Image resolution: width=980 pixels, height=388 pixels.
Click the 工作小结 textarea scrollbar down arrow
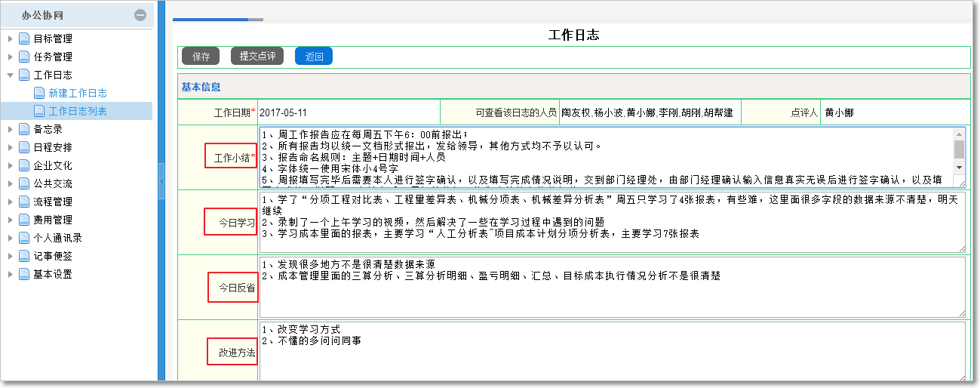959,167
